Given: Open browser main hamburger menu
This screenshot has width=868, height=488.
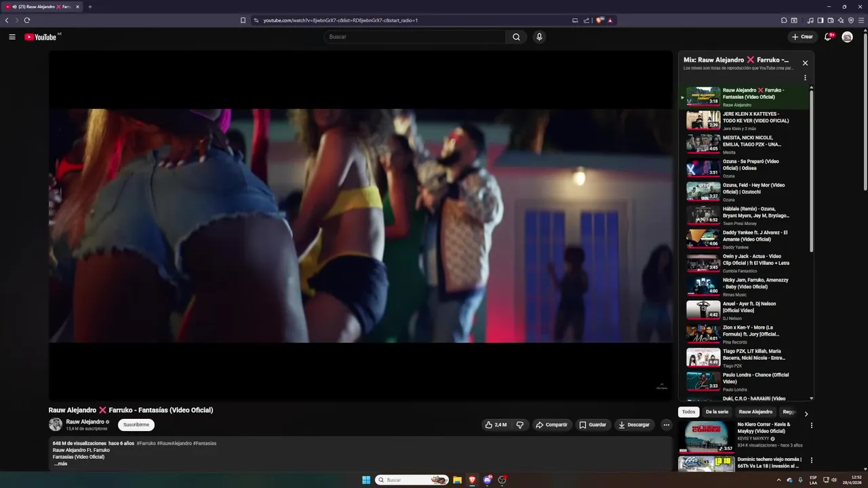Looking at the screenshot, I should pos(861,20).
